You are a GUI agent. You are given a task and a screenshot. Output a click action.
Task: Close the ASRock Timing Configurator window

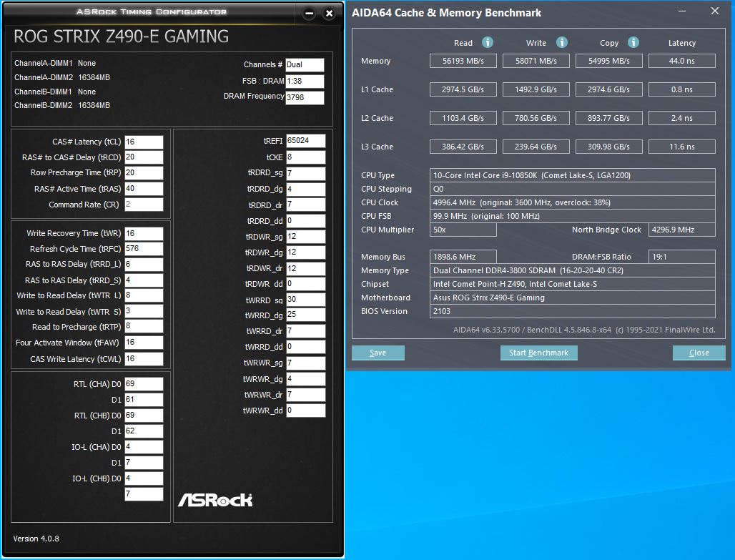329,14
